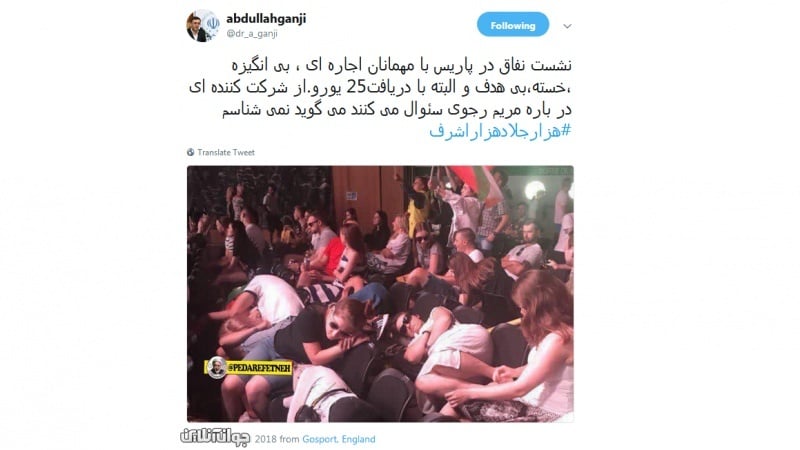Click the Translate Tweet link
The image size is (800, 450).
[x=226, y=152]
